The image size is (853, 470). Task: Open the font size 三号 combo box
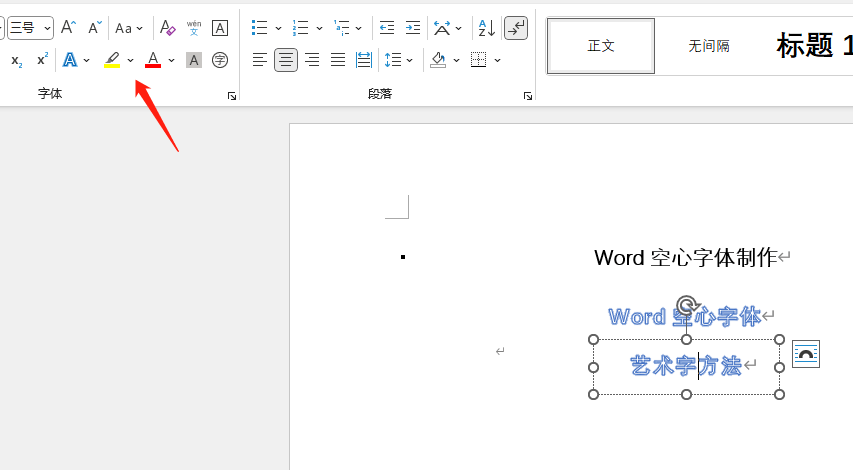[x=30, y=28]
